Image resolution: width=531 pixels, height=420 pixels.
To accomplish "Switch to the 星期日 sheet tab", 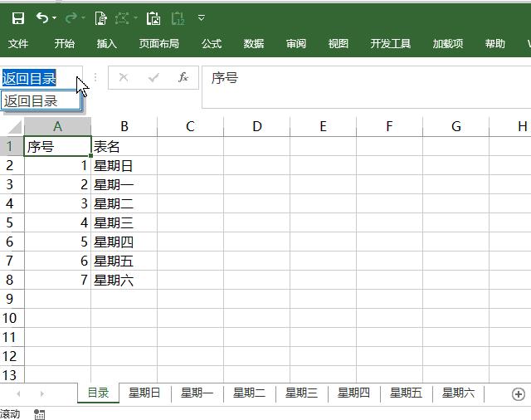I will click(x=144, y=393).
